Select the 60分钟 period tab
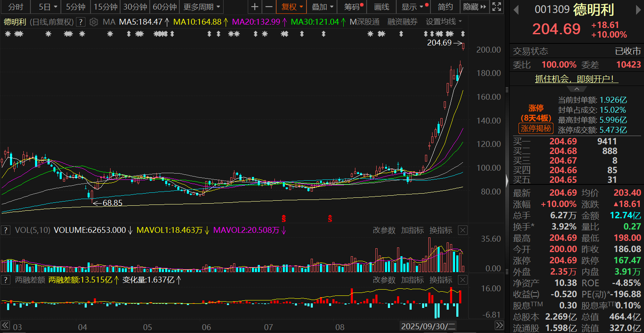Screen dimensions: 644x333 click(165, 7)
